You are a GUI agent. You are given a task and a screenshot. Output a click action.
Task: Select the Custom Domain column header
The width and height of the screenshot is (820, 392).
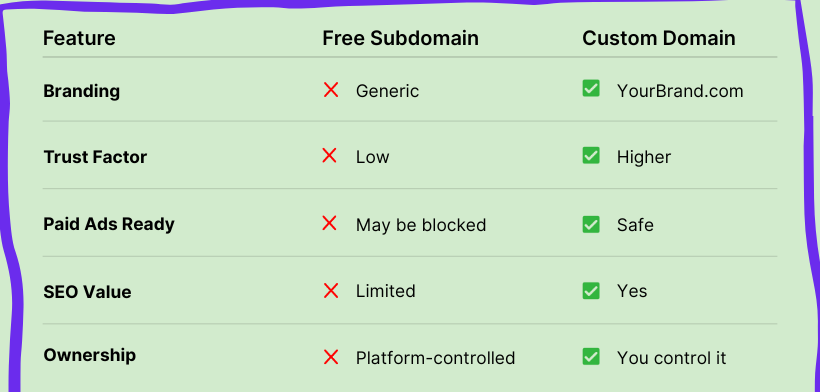[x=659, y=38]
